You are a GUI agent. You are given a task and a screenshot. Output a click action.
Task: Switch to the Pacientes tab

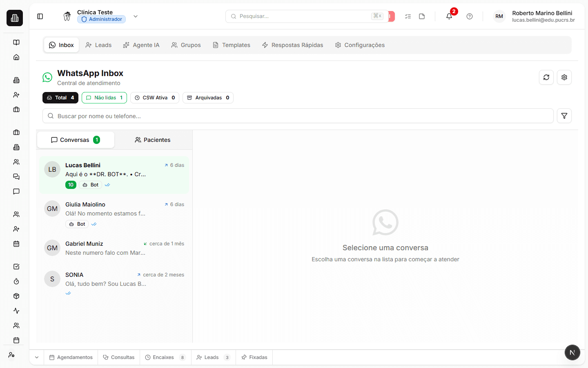[152, 140]
